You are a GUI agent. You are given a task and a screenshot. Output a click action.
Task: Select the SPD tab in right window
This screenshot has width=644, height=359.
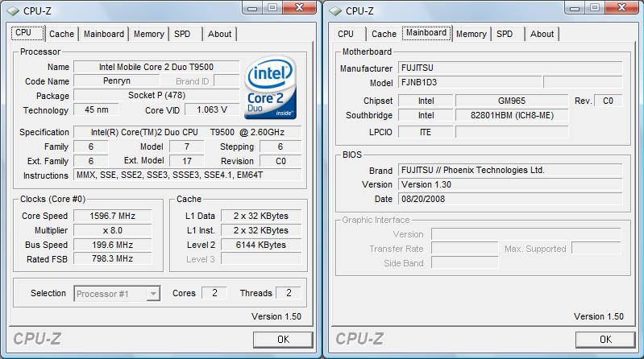505,34
